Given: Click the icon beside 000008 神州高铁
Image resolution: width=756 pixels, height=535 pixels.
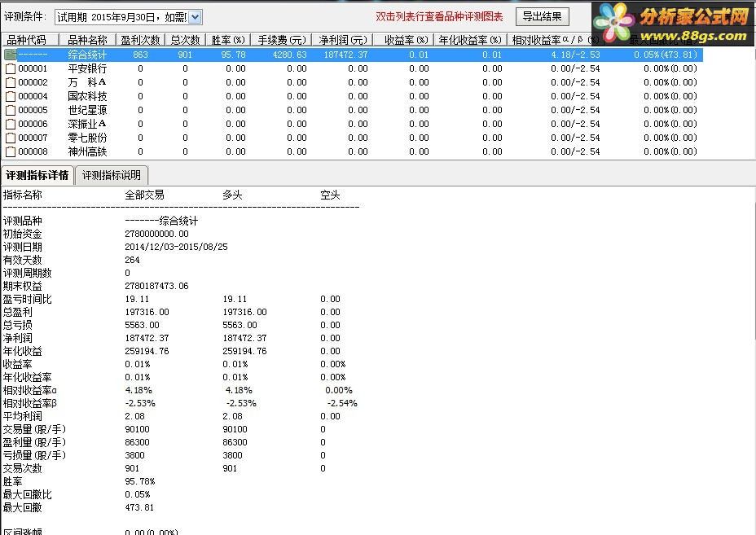Looking at the screenshot, I should coord(10,151).
